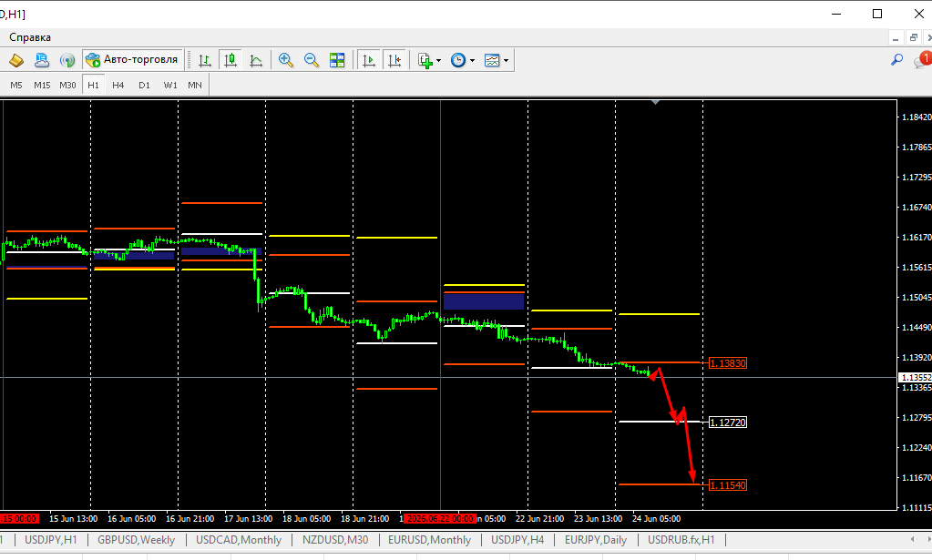Tile the chart windows

tap(337, 60)
